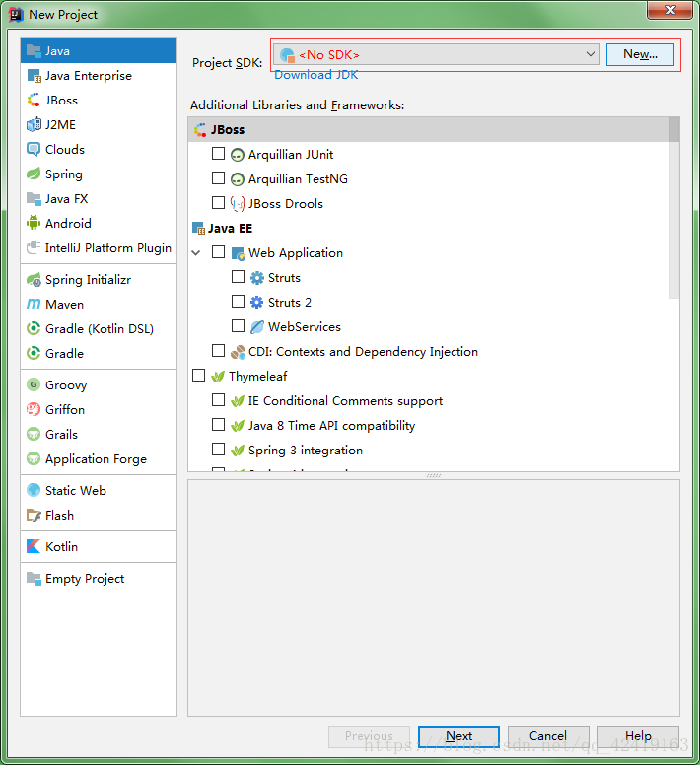Image resolution: width=700 pixels, height=765 pixels.
Task: Check the Arquillian TestNG option
Action: [x=218, y=178]
